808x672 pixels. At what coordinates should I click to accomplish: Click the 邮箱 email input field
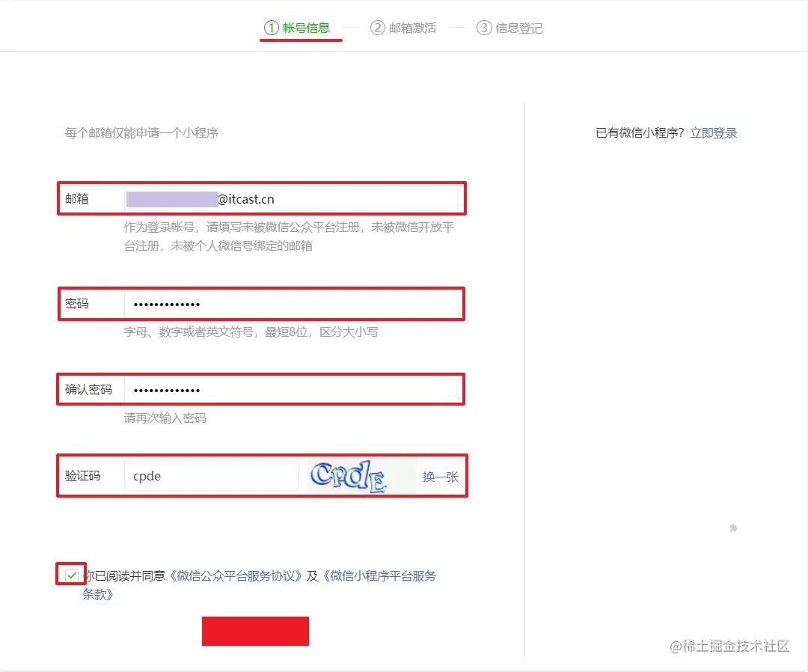(x=291, y=199)
